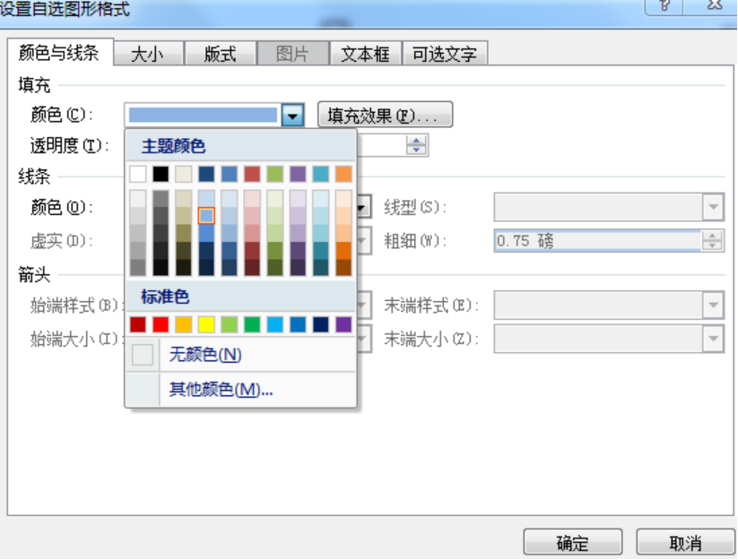Select the black theme color swatch
738x560 pixels.
pos(161,173)
